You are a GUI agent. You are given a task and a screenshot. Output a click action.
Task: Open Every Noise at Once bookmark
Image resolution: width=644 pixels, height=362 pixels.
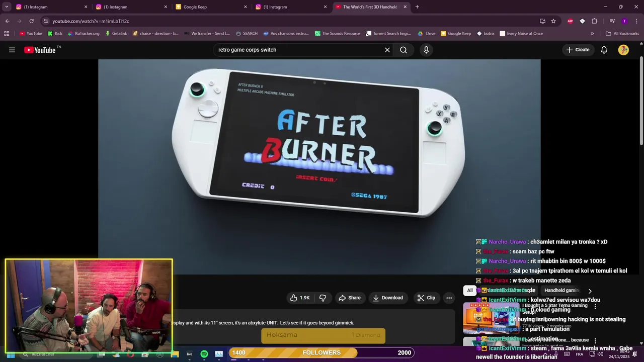pyautogui.click(x=521, y=34)
